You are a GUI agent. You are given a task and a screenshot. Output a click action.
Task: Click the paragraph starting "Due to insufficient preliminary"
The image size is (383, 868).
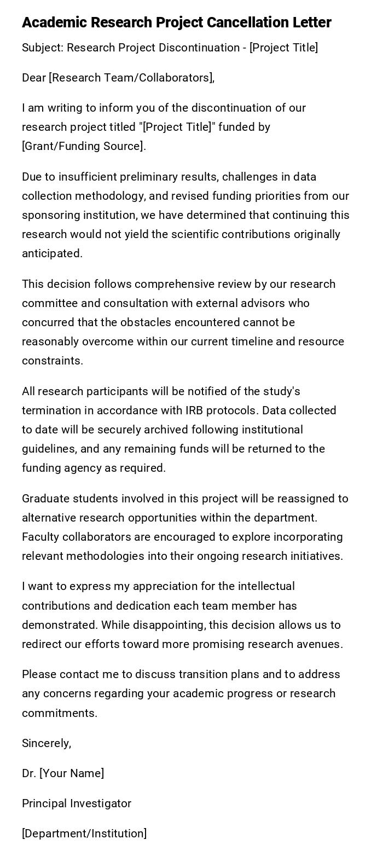click(185, 215)
